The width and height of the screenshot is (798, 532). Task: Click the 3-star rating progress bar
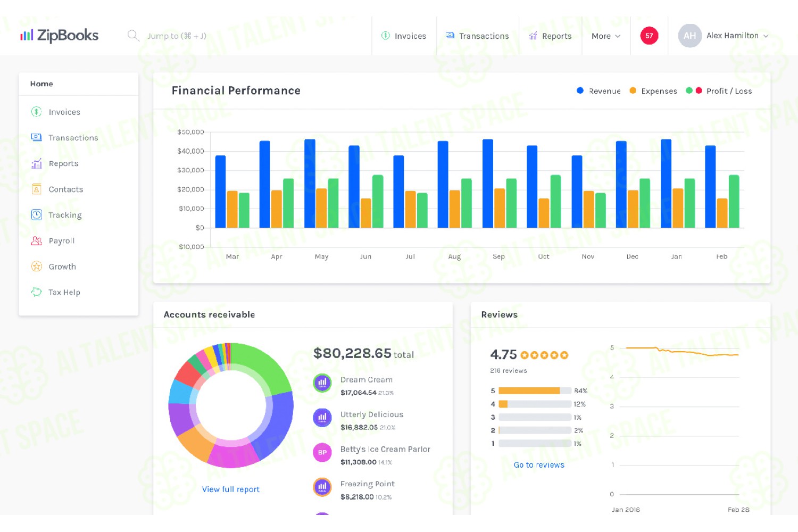[535, 417]
